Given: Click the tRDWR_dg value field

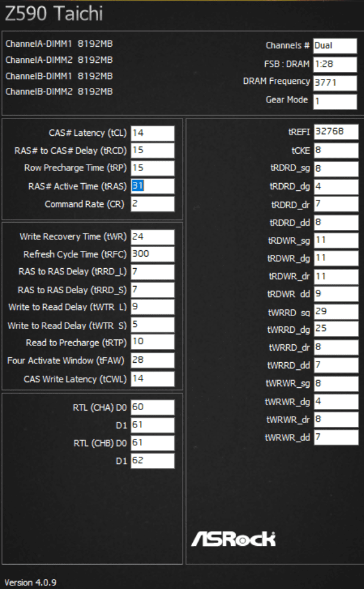Looking at the screenshot, I should [336, 259].
